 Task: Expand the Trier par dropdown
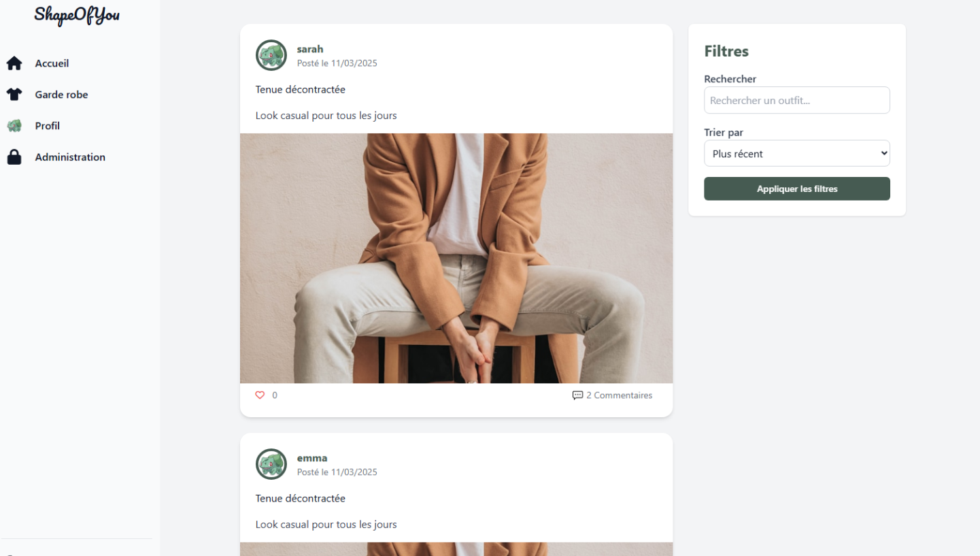(796, 153)
